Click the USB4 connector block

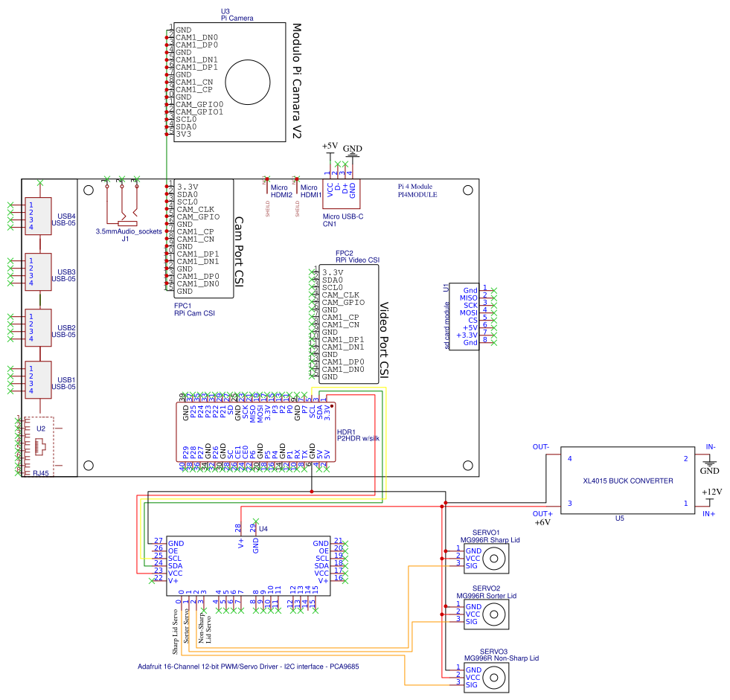38,216
